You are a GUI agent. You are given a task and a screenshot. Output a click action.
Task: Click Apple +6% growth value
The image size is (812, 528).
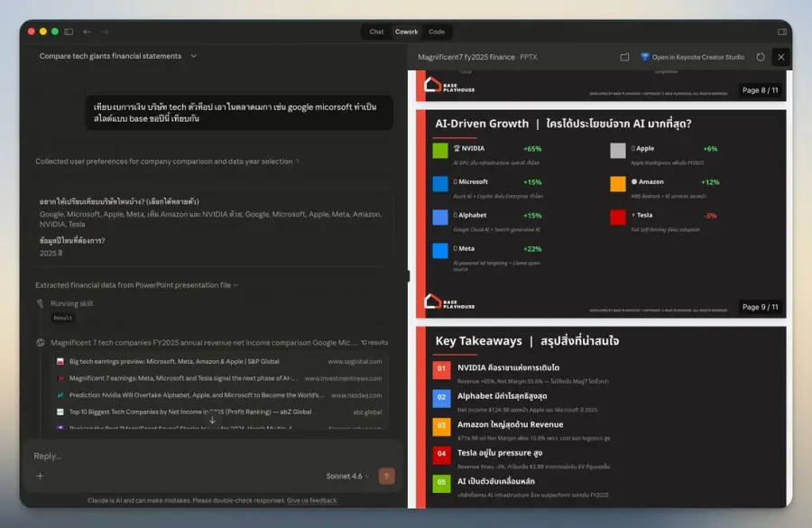(x=711, y=149)
